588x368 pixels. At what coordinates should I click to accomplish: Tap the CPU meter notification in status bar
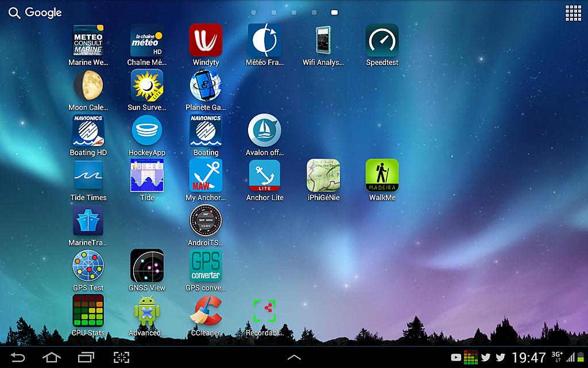(471, 357)
